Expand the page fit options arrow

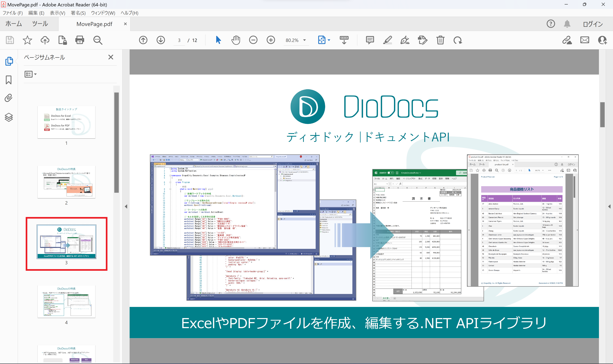tap(329, 40)
